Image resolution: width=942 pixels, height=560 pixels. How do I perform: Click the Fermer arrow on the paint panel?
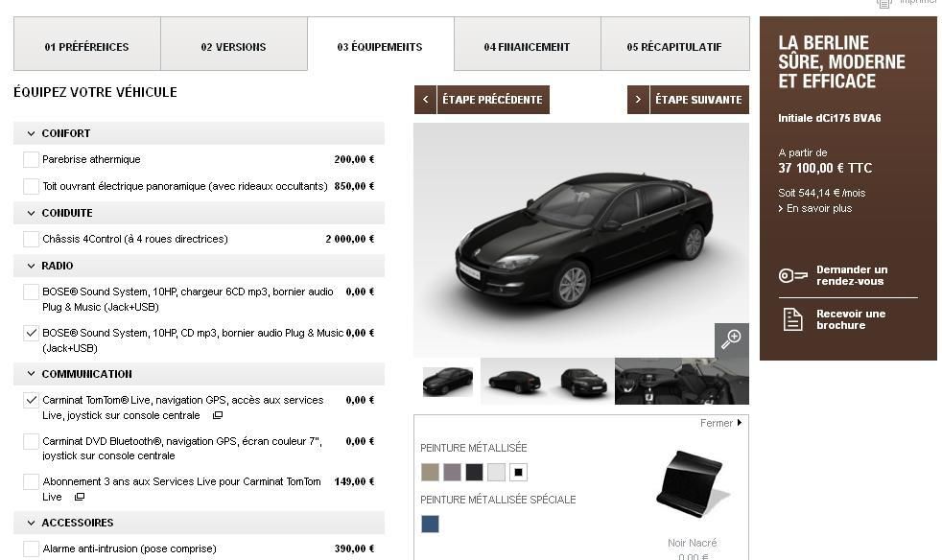[x=739, y=423]
